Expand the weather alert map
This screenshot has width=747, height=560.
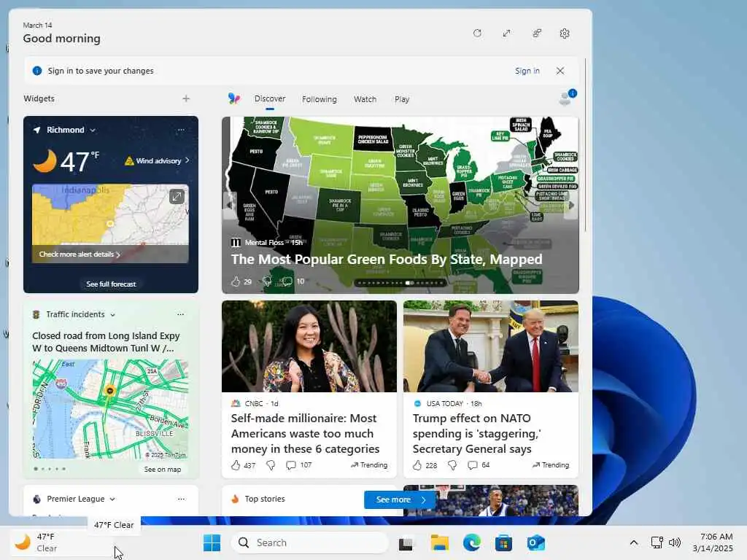click(x=177, y=196)
